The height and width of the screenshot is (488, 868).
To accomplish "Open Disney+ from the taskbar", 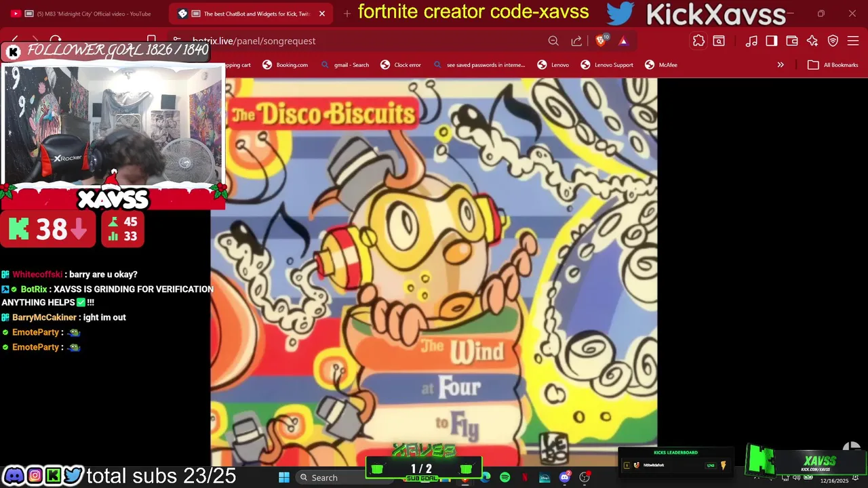I will click(545, 477).
